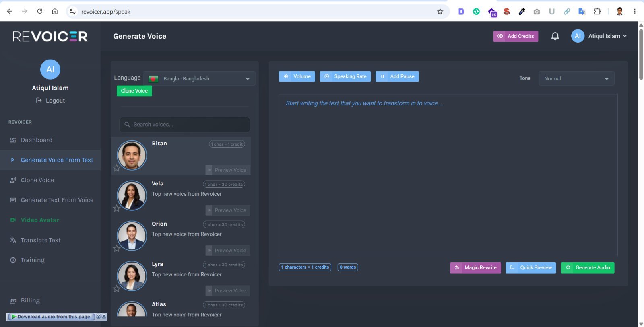This screenshot has height=327, width=644.
Task: Click the Search voices field
Action: (185, 125)
